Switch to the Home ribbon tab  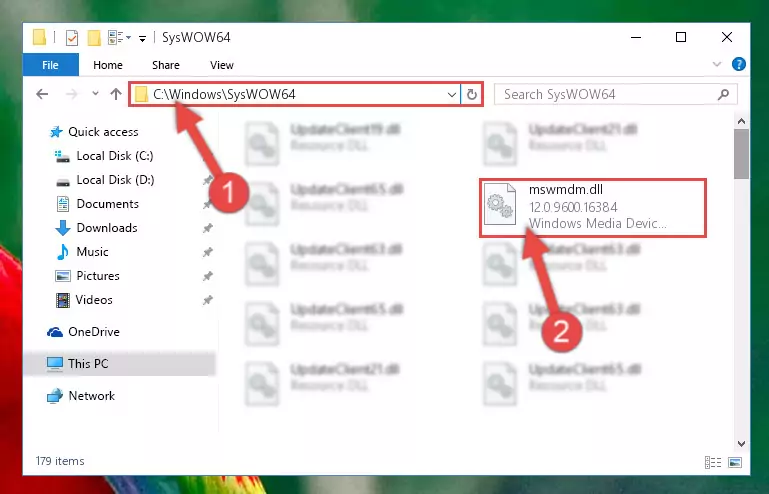click(108, 65)
